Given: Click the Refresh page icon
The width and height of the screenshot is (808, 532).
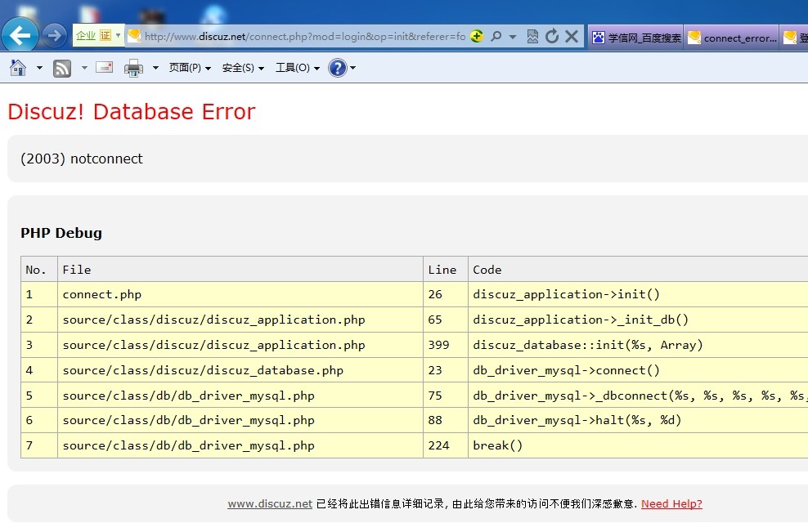Looking at the screenshot, I should 552,36.
